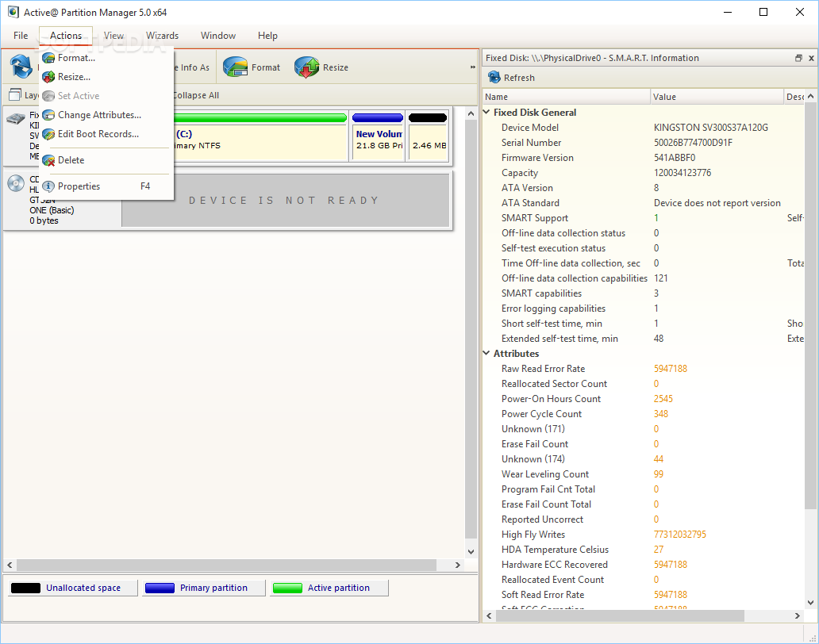
Task: Close the Actions menu from the menu bar
Action: pyautogui.click(x=66, y=36)
